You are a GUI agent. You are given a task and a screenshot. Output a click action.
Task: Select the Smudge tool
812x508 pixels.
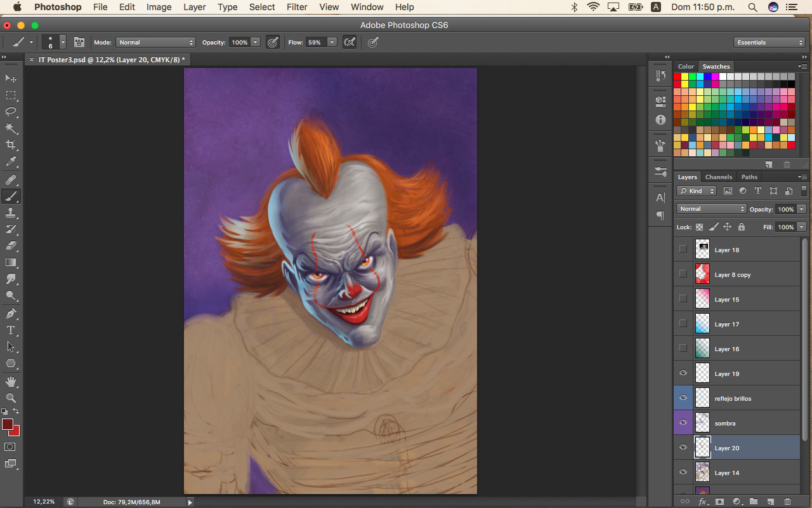[x=11, y=279]
